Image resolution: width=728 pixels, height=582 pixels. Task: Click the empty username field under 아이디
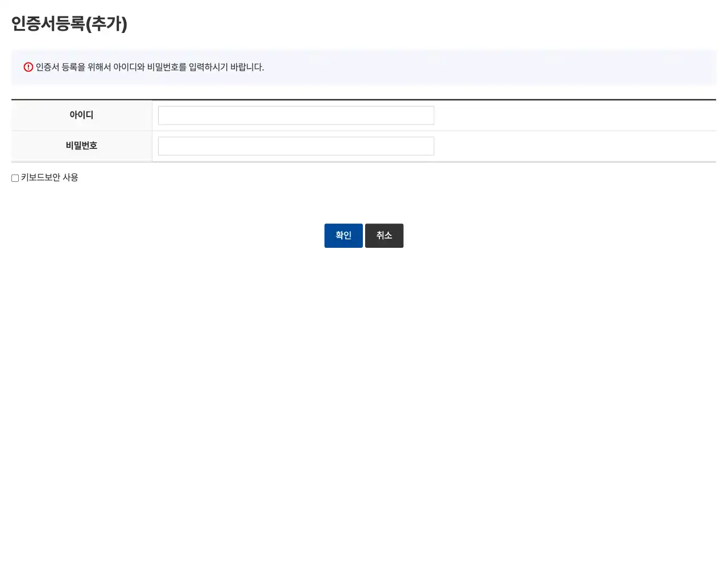pos(296,115)
